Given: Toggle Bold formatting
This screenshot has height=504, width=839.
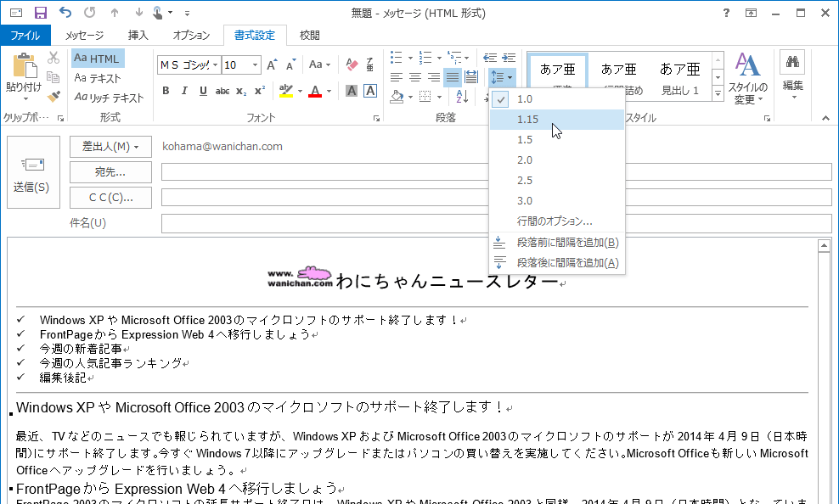Looking at the screenshot, I should pyautogui.click(x=166, y=91).
